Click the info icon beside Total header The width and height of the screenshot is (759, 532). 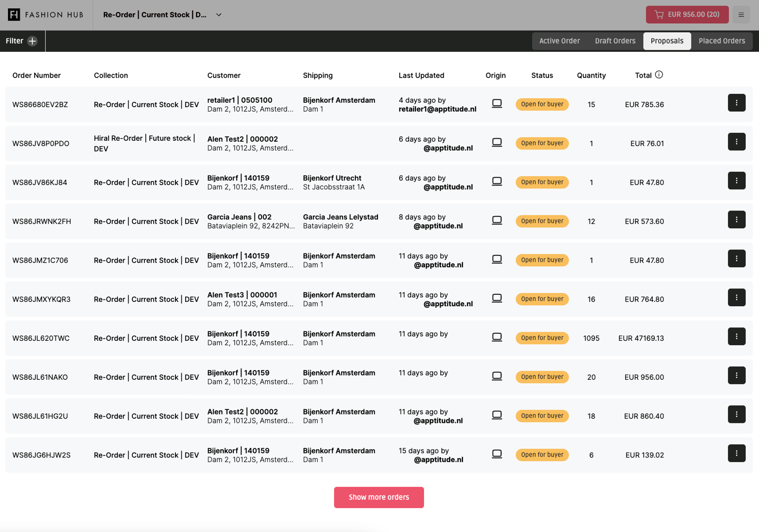pyautogui.click(x=659, y=75)
